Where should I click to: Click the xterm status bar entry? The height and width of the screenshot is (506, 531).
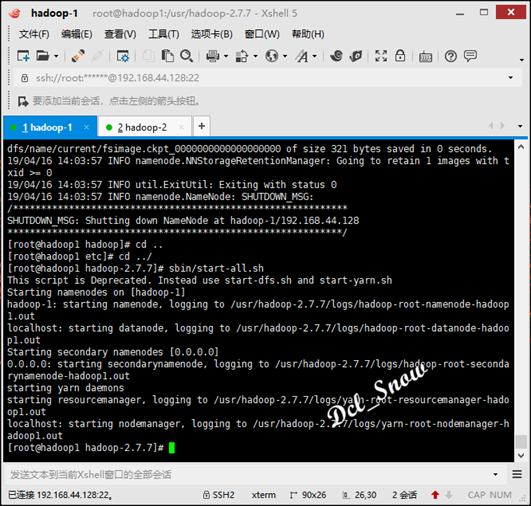point(264,495)
